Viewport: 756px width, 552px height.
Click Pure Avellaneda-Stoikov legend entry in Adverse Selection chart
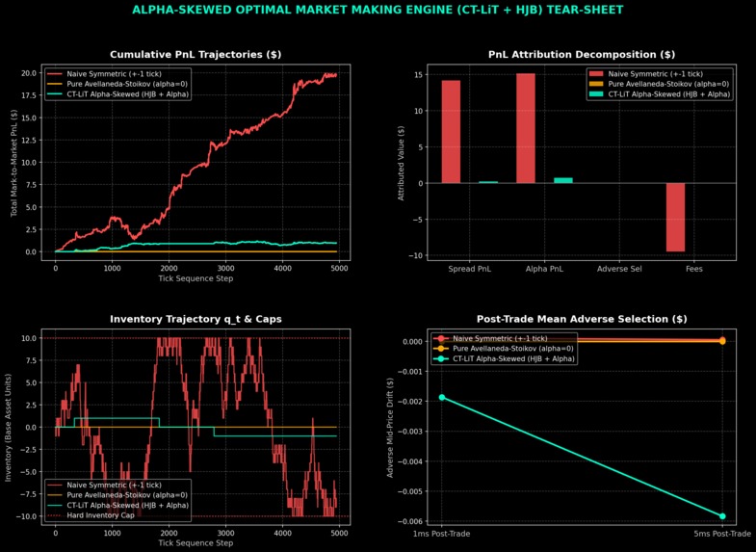[x=504, y=349]
